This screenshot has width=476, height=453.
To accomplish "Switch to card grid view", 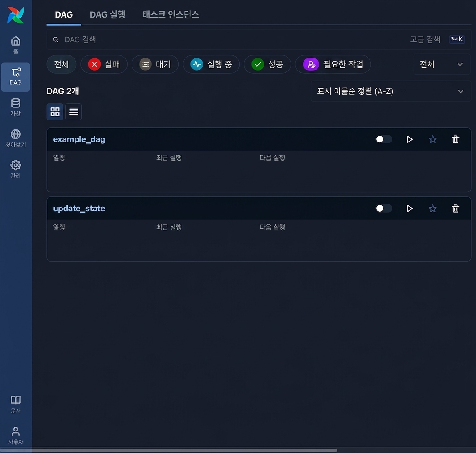I will point(55,112).
